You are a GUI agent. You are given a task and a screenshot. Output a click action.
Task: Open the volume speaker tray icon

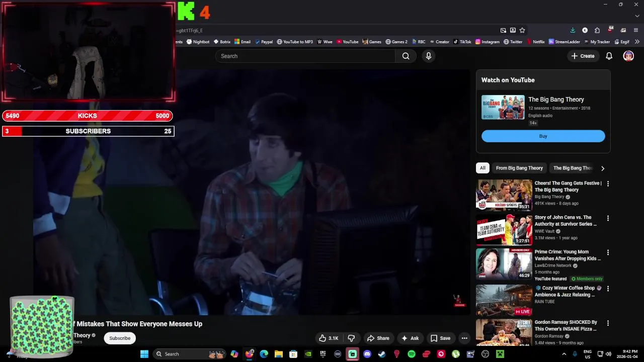[x=608, y=354]
